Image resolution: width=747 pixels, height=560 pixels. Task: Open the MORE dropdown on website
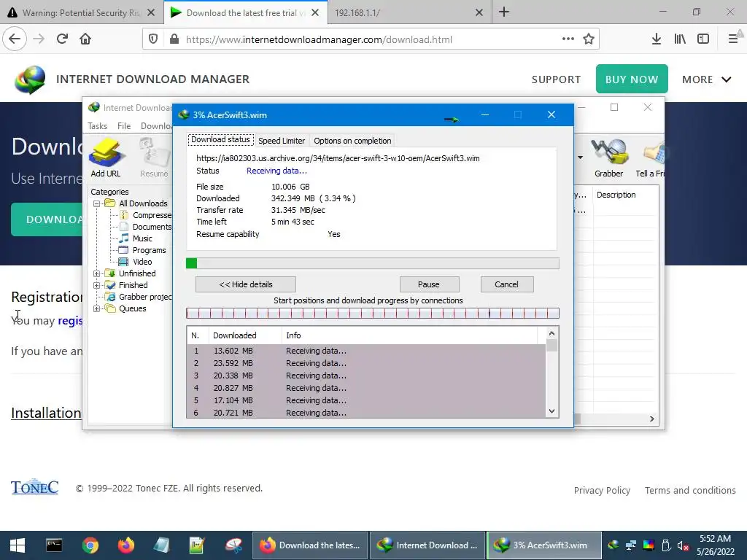coord(706,79)
